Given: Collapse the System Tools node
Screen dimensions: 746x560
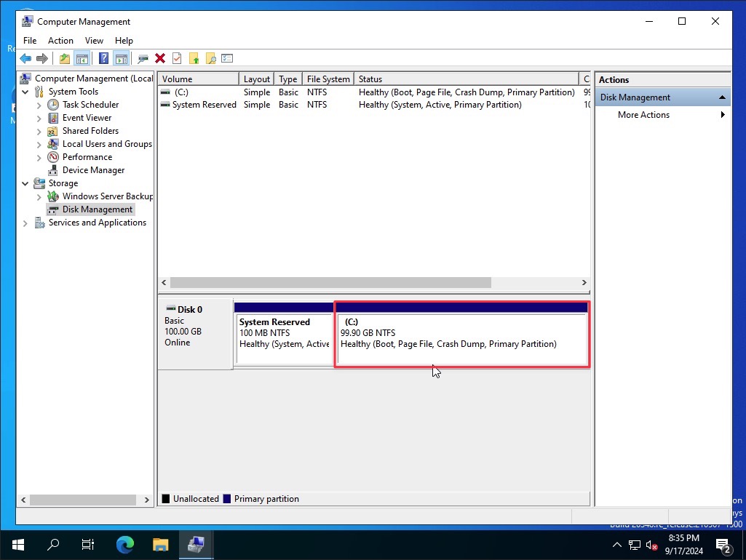Looking at the screenshot, I should (25, 92).
